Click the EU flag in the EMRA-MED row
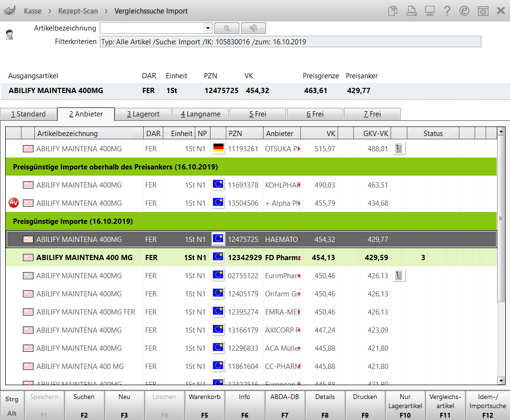Screen dimensions: 510x420 pos(218,312)
